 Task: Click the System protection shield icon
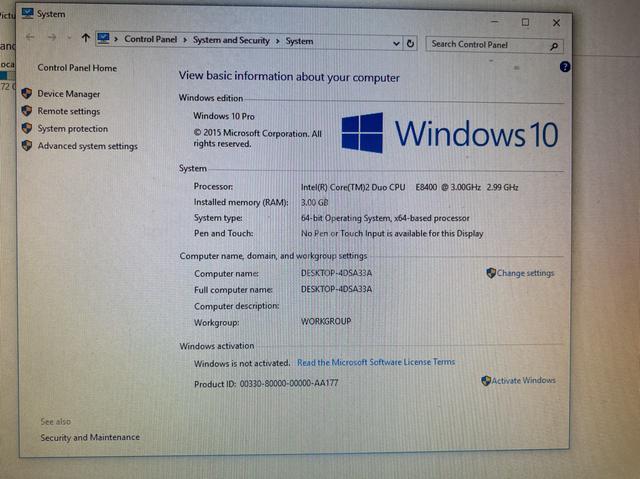[x=27, y=128]
